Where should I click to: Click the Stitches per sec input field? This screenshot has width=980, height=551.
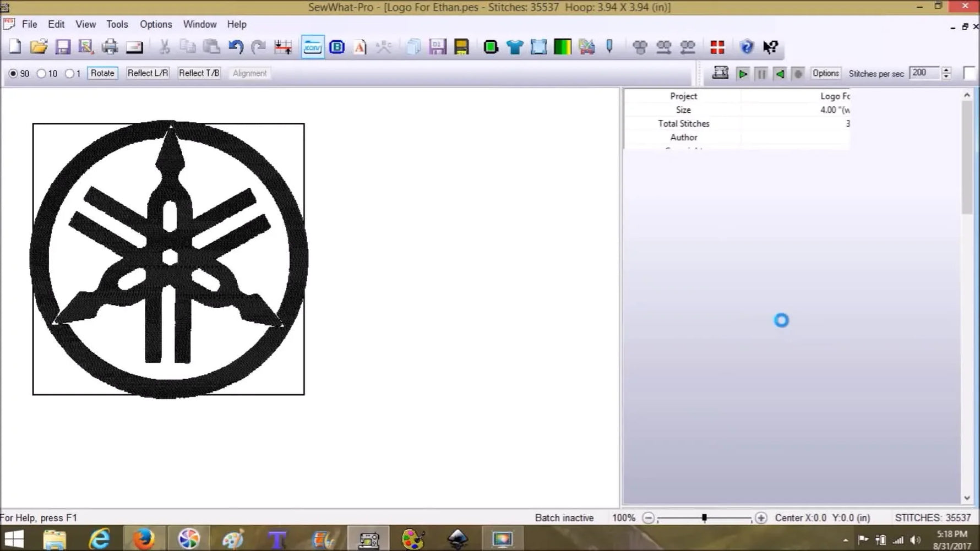coord(925,73)
